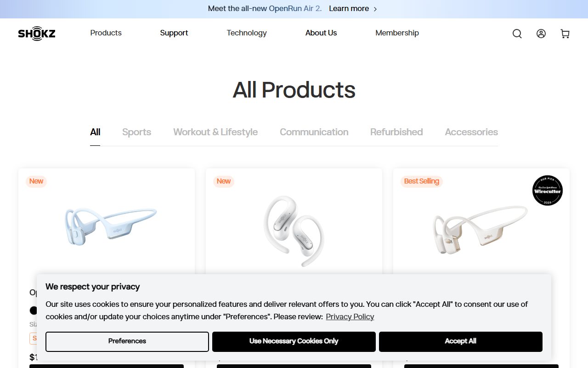Open the white open-ear earbuds product image
The height and width of the screenshot is (368, 588).
(294, 231)
